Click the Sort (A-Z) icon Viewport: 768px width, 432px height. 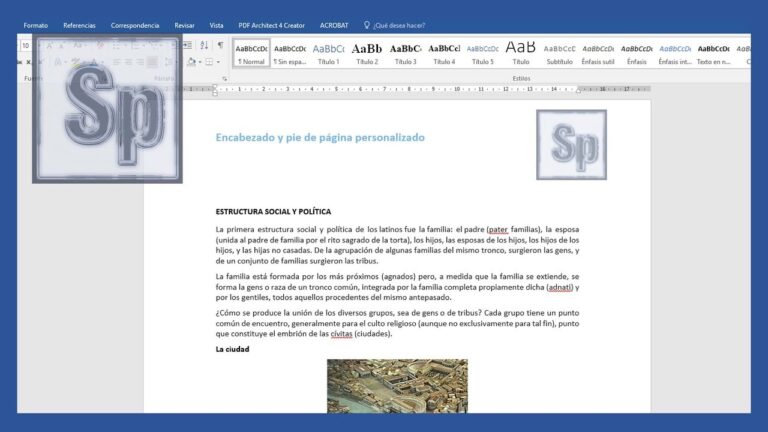(x=204, y=45)
